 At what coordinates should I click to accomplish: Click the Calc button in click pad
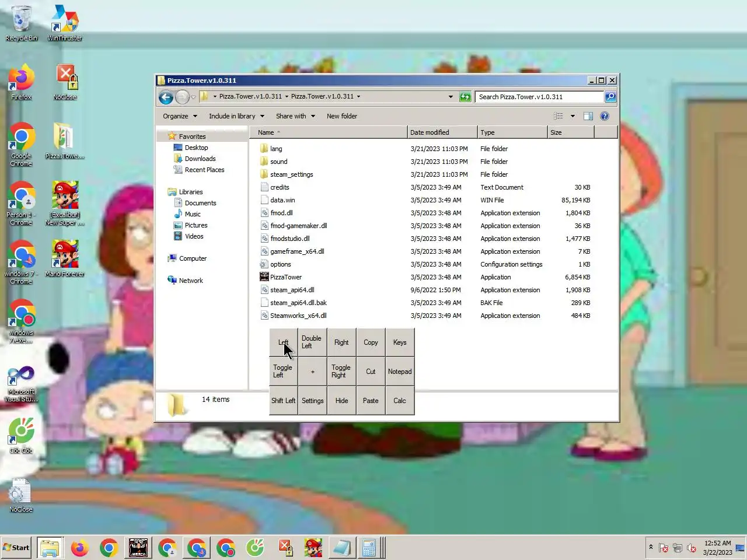(x=400, y=401)
